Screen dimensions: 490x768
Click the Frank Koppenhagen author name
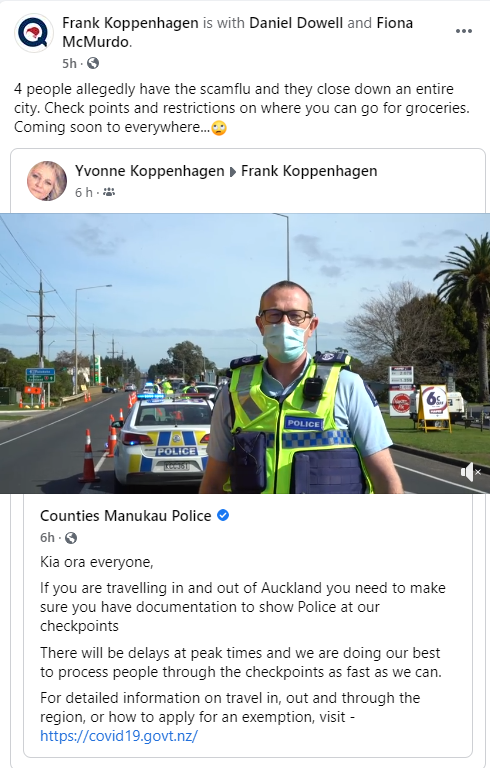pyautogui.click(x=130, y=23)
